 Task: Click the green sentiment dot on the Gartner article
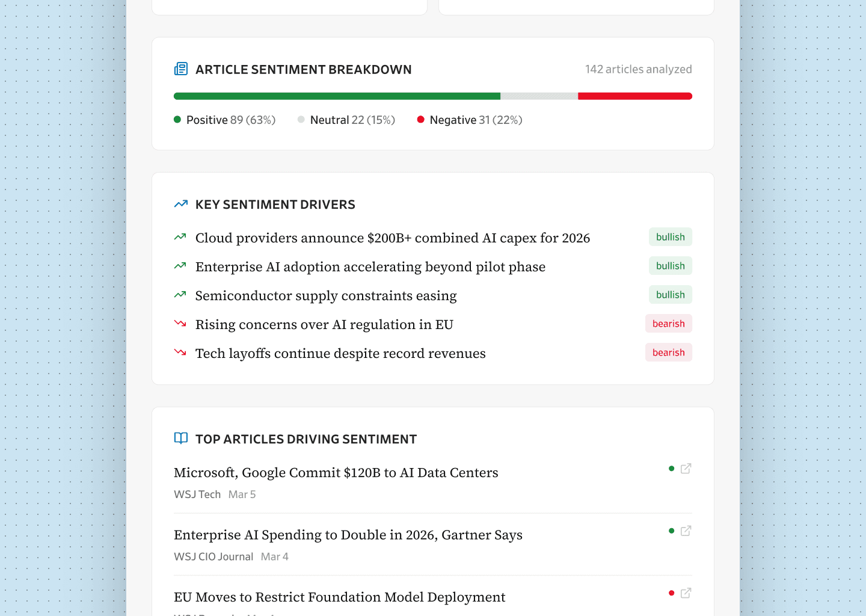pos(671,531)
